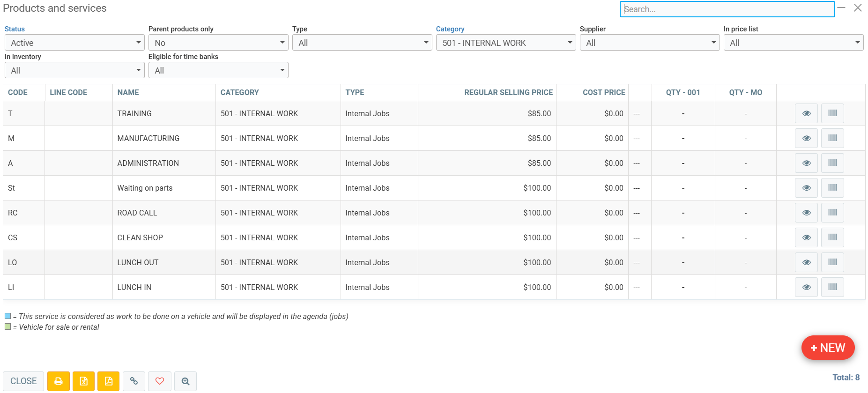Image resolution: width=868 pixels, height=393 pixels.
Task: Focus the Search input field
Action: coord(727,9)
